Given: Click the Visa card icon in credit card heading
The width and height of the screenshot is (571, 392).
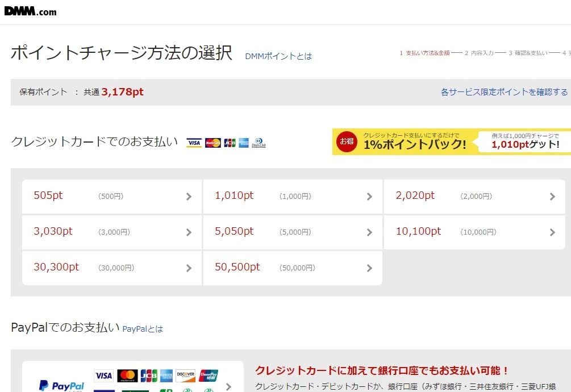Looking at the screenshot, I should (194, 143).
